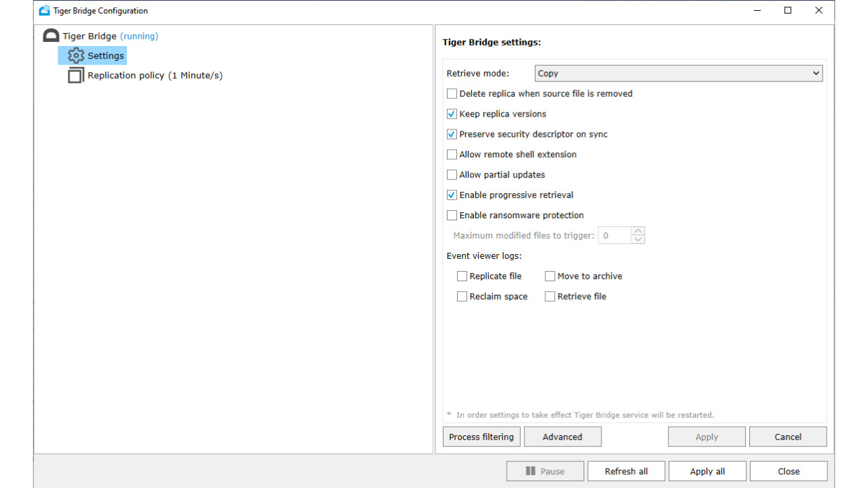Click the Tiger Bridge root node icon
This screenshot has height=488, width=868.
pyautogui.click(x=51, y=36)
